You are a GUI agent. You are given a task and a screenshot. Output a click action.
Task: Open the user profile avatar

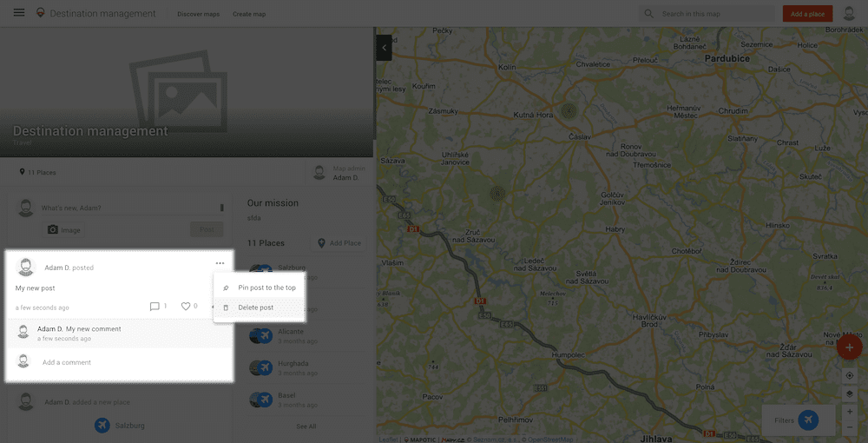849,13
